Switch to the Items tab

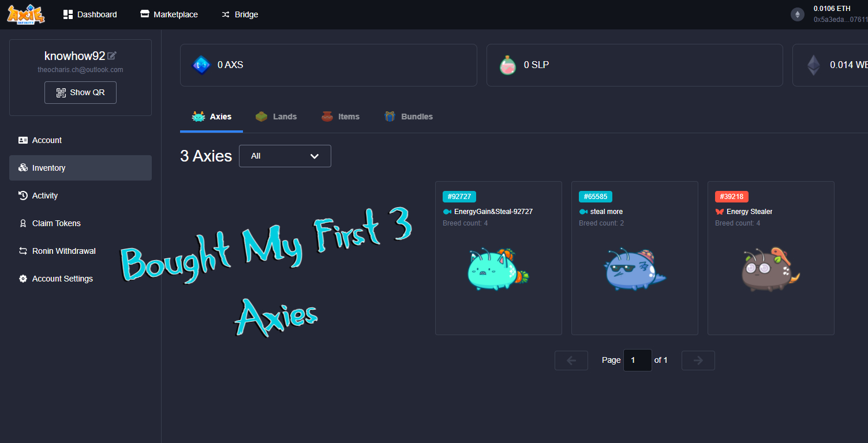341,117
